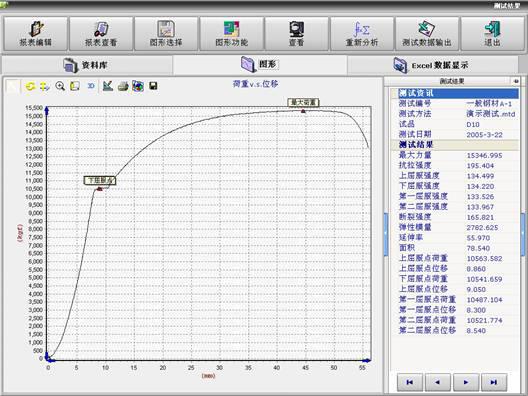Select the 测试资讯 section header row
This screenshot has height=396, width=528.
pyautogui.click(x=455, y=93)
